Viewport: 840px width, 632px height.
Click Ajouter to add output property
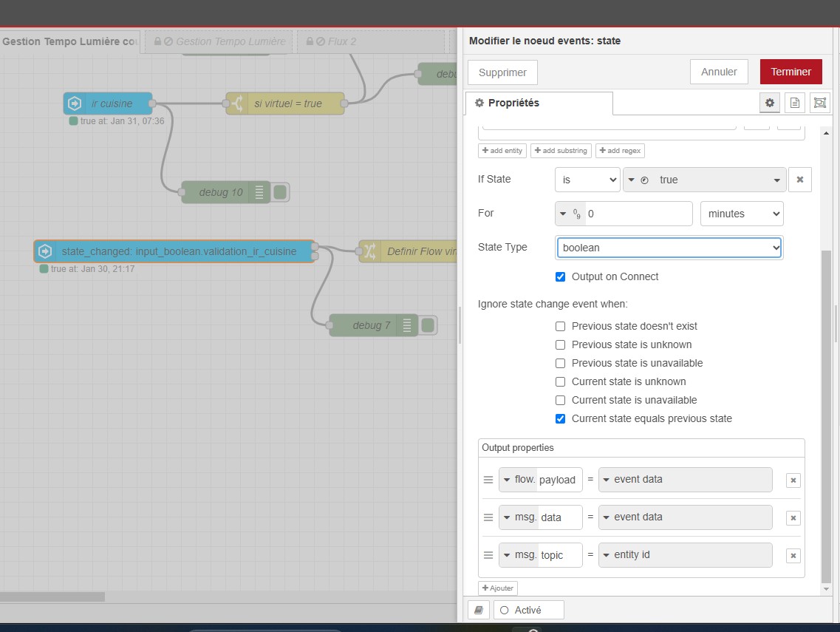coord(498,588)
